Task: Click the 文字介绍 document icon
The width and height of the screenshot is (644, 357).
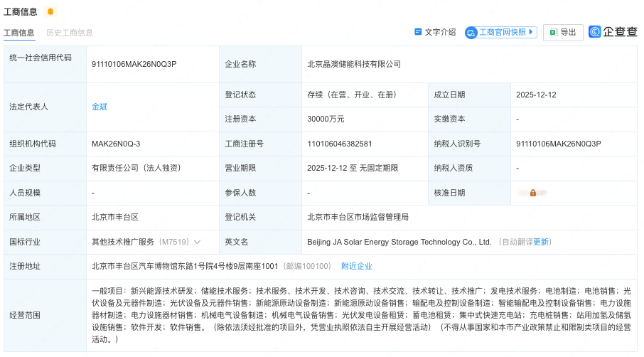Action: point(418,32)
